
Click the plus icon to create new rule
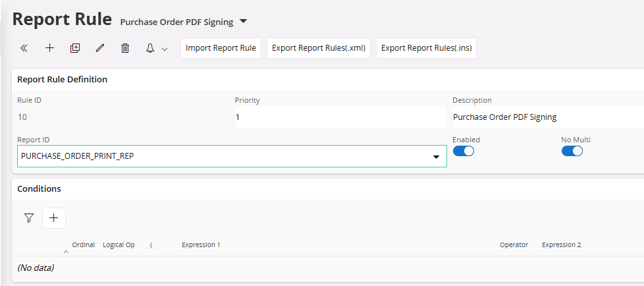[49, 48]
